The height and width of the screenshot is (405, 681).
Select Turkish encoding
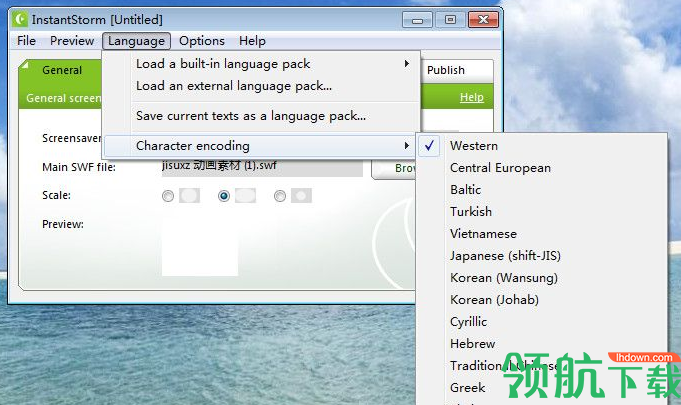tap(541, 212)
